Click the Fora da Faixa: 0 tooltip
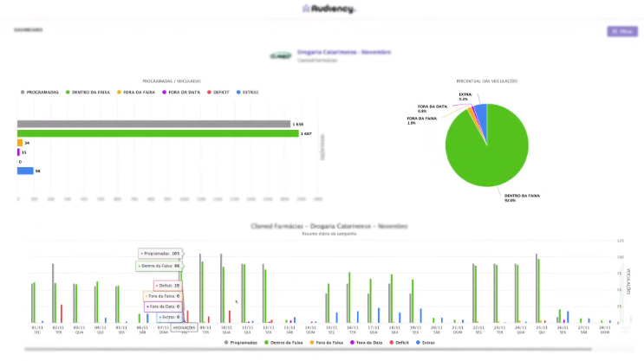 [x=162, y=296]
